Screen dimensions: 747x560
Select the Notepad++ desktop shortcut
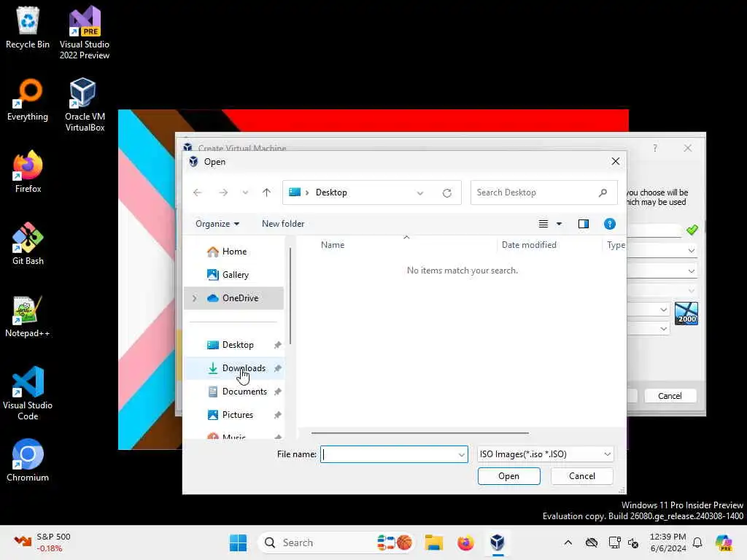tap(28, 316)
